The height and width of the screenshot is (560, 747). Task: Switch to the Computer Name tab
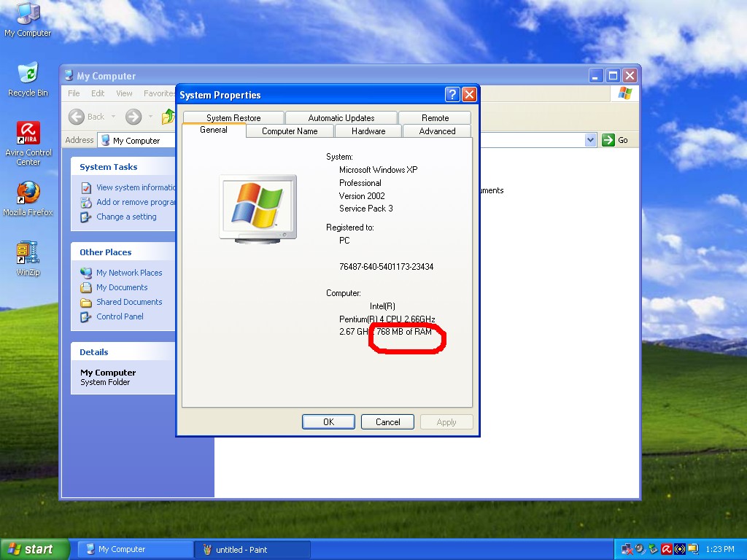click(x=290, y=131)
